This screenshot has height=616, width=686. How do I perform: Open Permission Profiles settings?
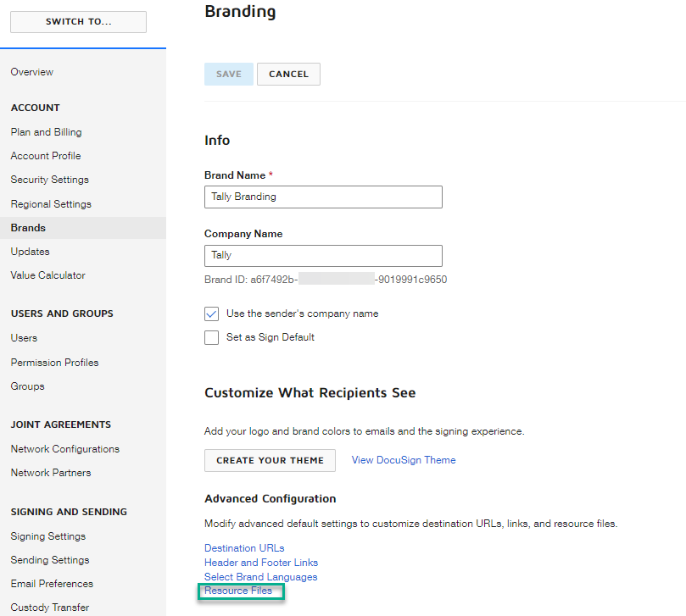pos(54,362)
